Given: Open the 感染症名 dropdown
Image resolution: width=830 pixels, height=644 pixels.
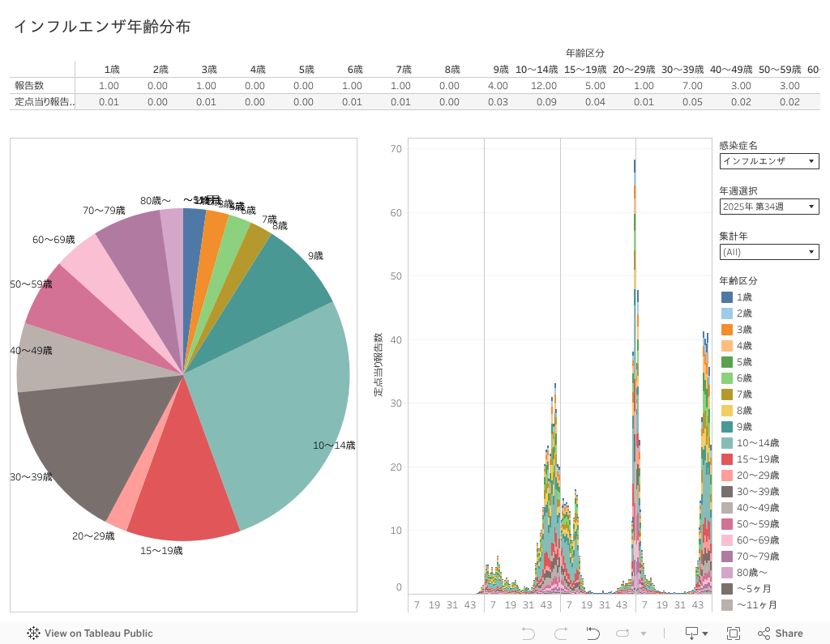Looking at the screenshot, I should 768,161.
